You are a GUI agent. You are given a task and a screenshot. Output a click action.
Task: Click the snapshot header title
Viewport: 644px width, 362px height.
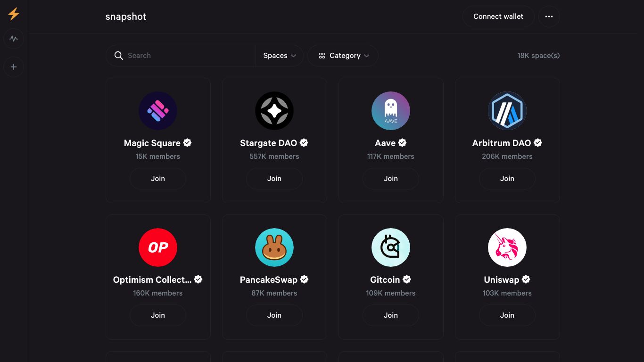click(x=125, y=16)
